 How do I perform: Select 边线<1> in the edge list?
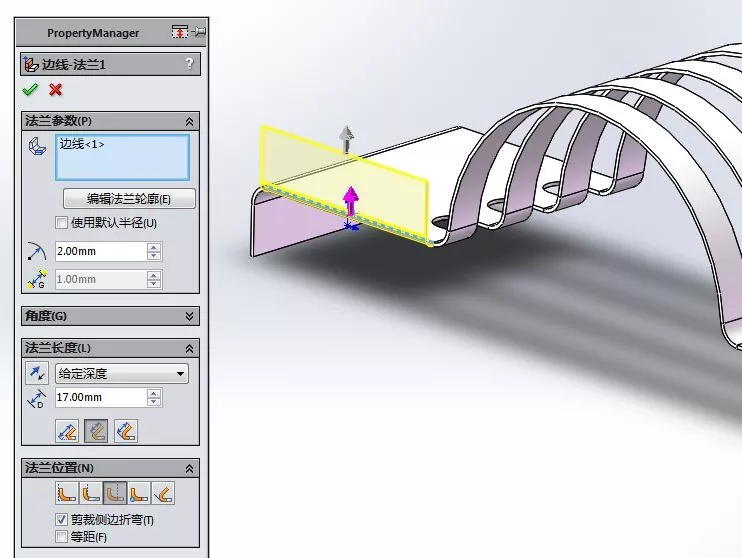click(x=82, y=144)
